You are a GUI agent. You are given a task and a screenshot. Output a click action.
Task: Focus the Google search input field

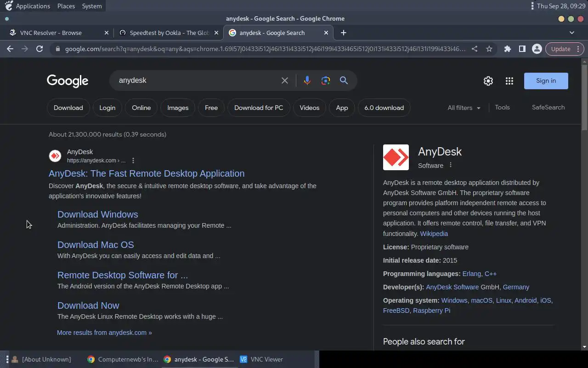(198, 80)
